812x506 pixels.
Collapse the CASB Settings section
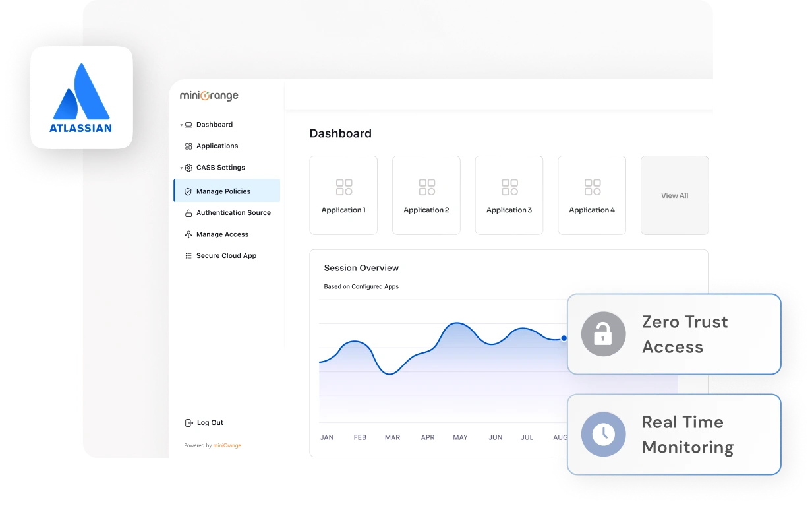[181, 168]
